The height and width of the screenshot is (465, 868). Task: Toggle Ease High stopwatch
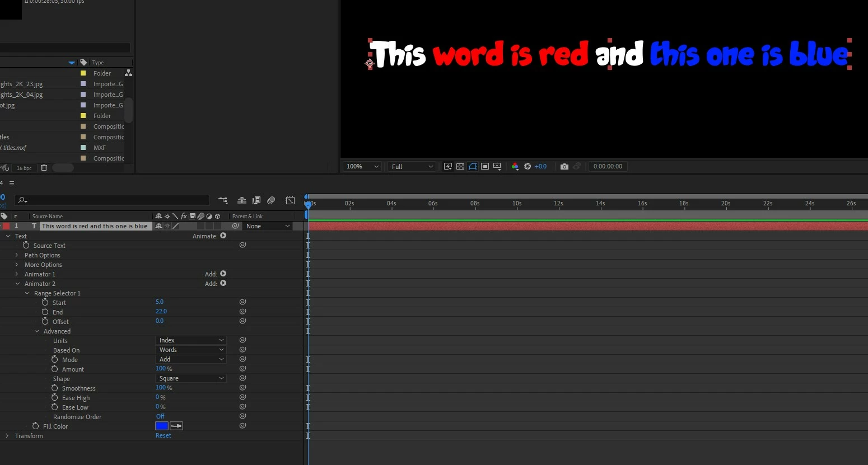click(55, 397)
